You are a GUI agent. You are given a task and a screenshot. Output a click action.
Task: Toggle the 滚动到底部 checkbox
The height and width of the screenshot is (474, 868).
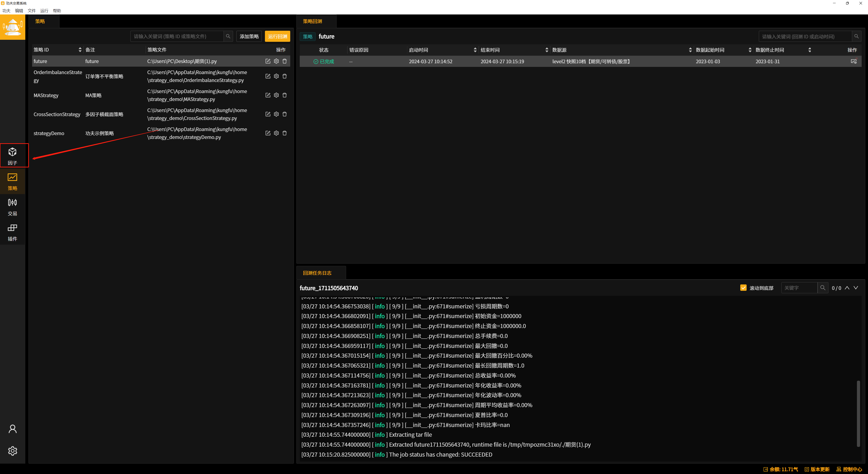743,288
